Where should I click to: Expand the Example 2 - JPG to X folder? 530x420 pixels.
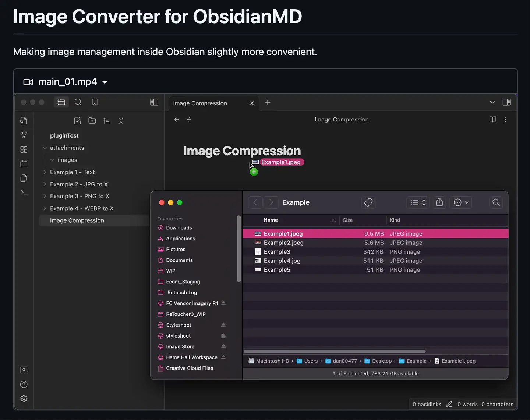(45, 184)
